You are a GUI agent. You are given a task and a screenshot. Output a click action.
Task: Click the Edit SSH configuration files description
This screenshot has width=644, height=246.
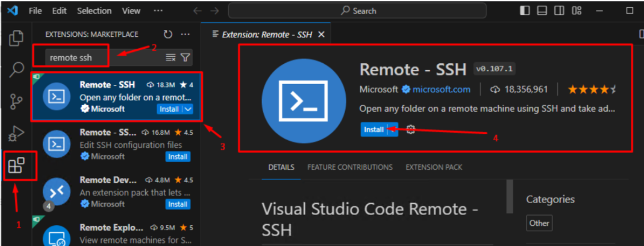pos(131,145)
